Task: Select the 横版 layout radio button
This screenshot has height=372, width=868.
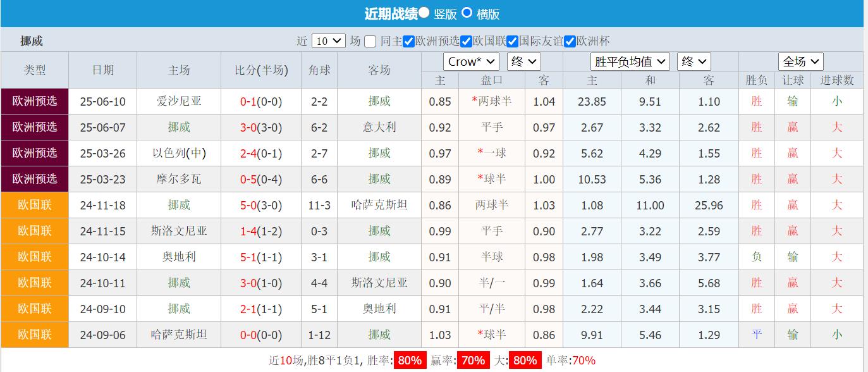Action: 466,13
